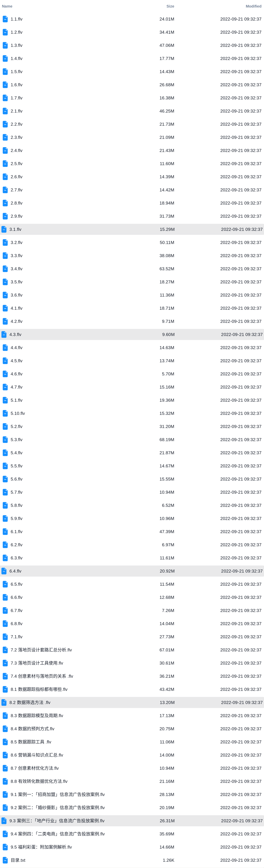This screenshot has height=868, width=264.
Task: Open the file 3.6.flv
Action: 17,295
